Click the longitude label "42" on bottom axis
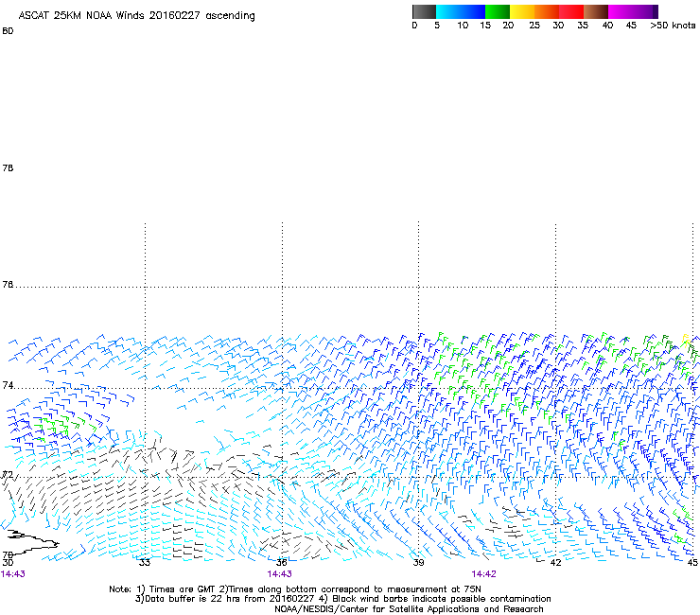Screen dimensions: 700x615 point(555,563)
